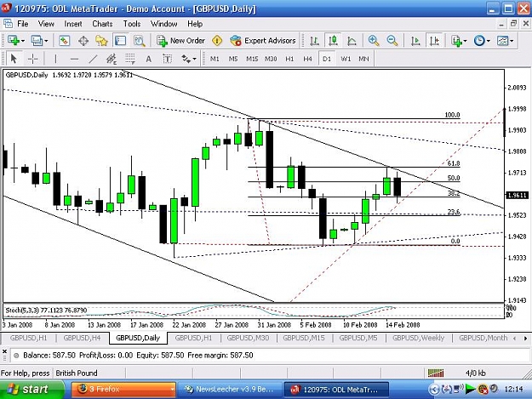Zoom out the chart
The width and height of the screenshot is (532, 399).
tap(392, 41)
